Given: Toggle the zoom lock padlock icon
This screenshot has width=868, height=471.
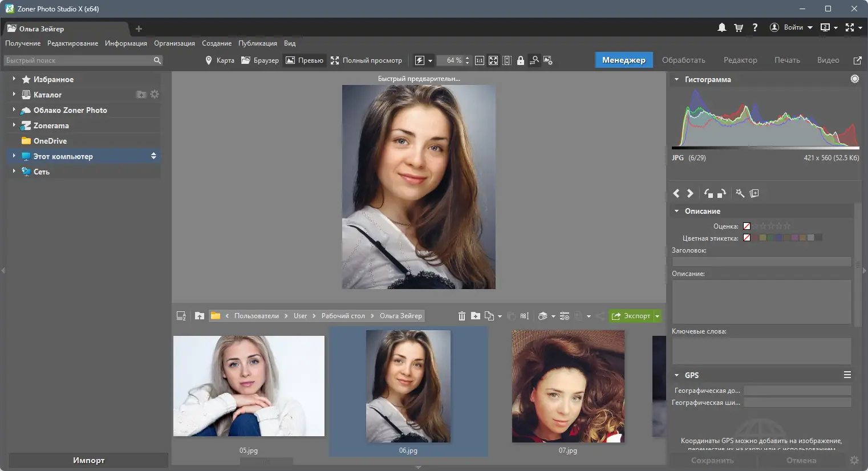Looking at the screenshot, I should pyautogui.click(x=521, y=60).
